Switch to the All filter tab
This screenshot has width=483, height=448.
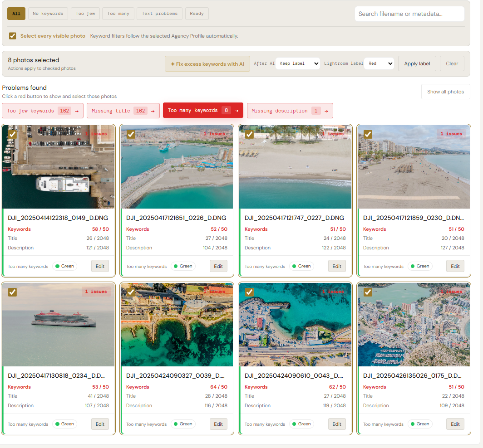click(x=16, y=14)
